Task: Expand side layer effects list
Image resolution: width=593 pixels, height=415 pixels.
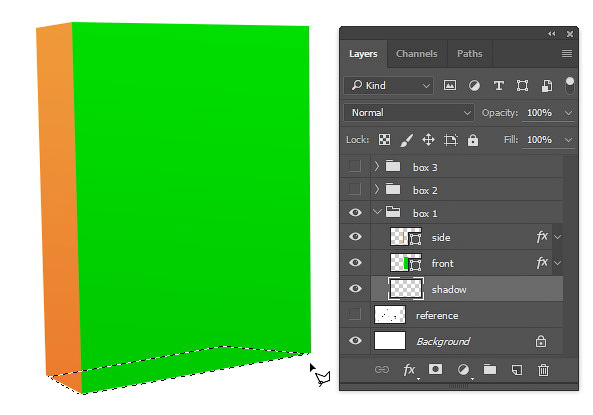Action: coord(558,237)
